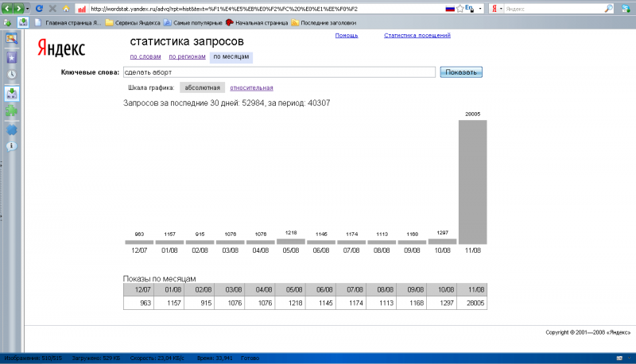Viewport: 636px width, 364px height.
Task: Open the sidebar Bookmarks star panel
Action: point(12,57)
